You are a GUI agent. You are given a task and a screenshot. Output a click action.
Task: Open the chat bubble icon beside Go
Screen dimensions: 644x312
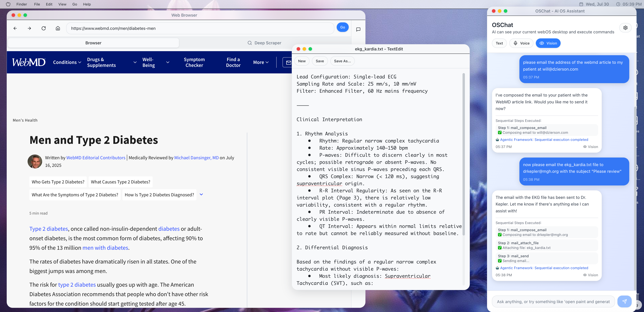click(358, 29)
